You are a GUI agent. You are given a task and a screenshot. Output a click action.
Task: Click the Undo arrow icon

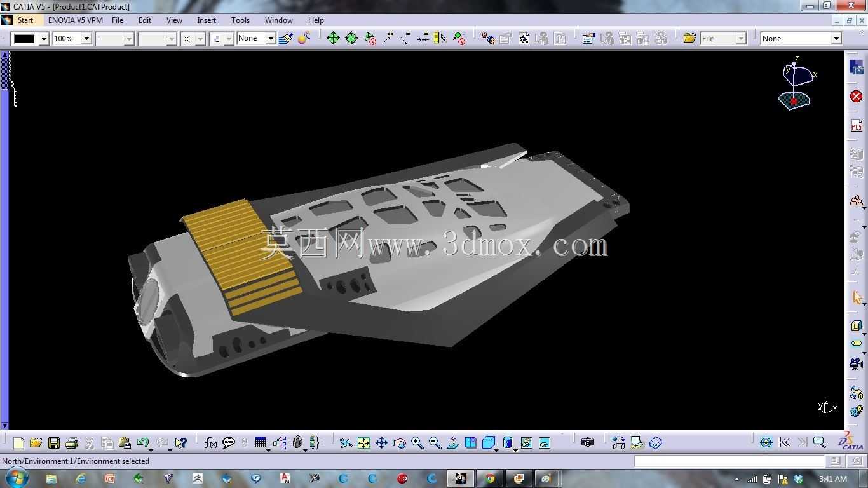coord(143,443)
